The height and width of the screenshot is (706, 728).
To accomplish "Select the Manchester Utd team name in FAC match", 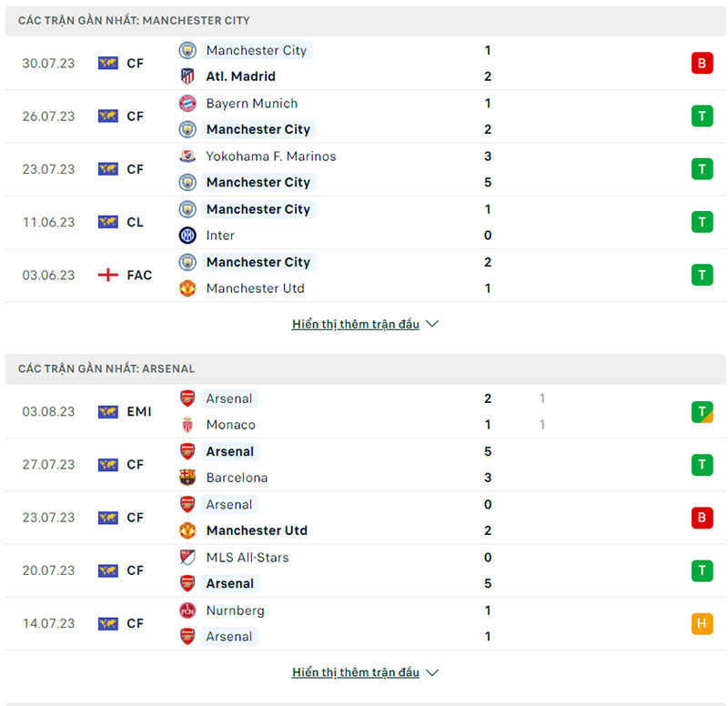I will pyautogui.click(x=255, y=287).
